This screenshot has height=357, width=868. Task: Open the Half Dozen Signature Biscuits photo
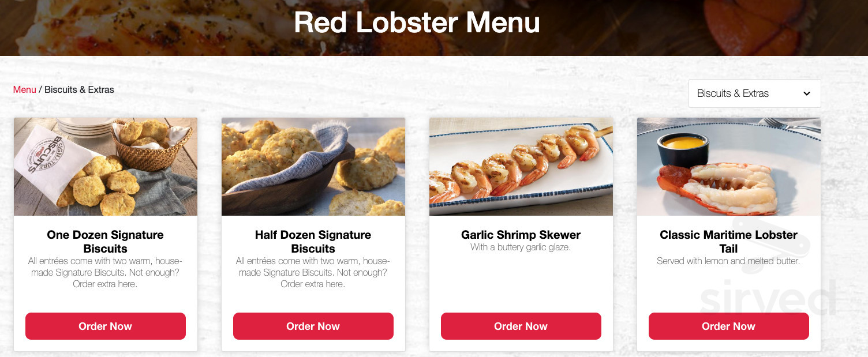(x=313, y=167)
